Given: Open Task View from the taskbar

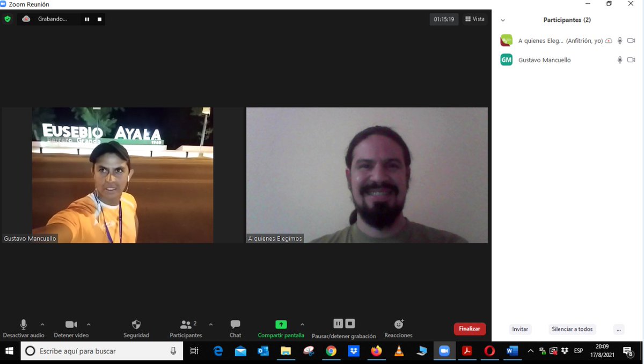Looking at the screenshot, I should pyautogui.click(x=194, y=351).
